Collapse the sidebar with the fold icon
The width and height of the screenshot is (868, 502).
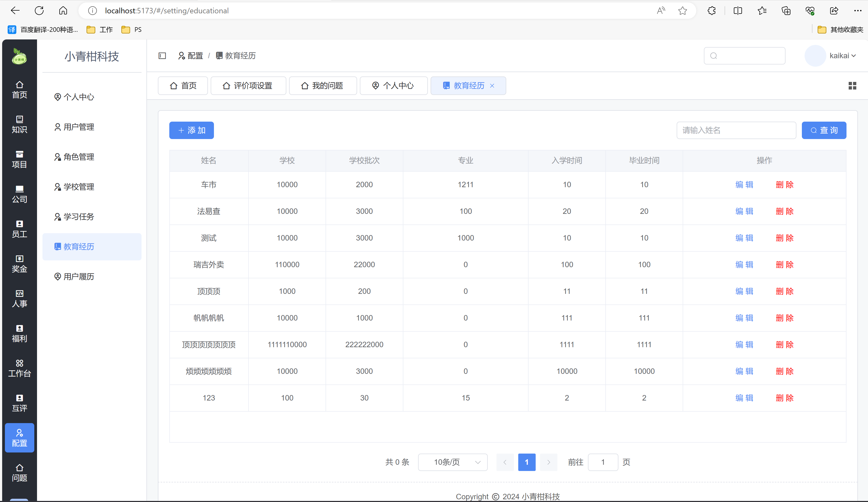(x=162, y=56)
